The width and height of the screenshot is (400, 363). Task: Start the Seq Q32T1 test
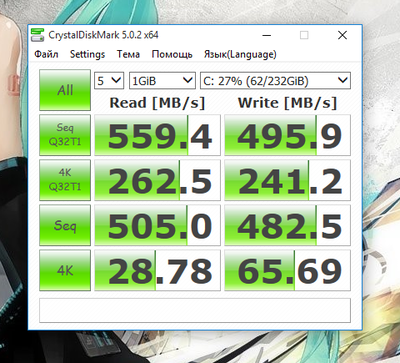pos(65,135)
